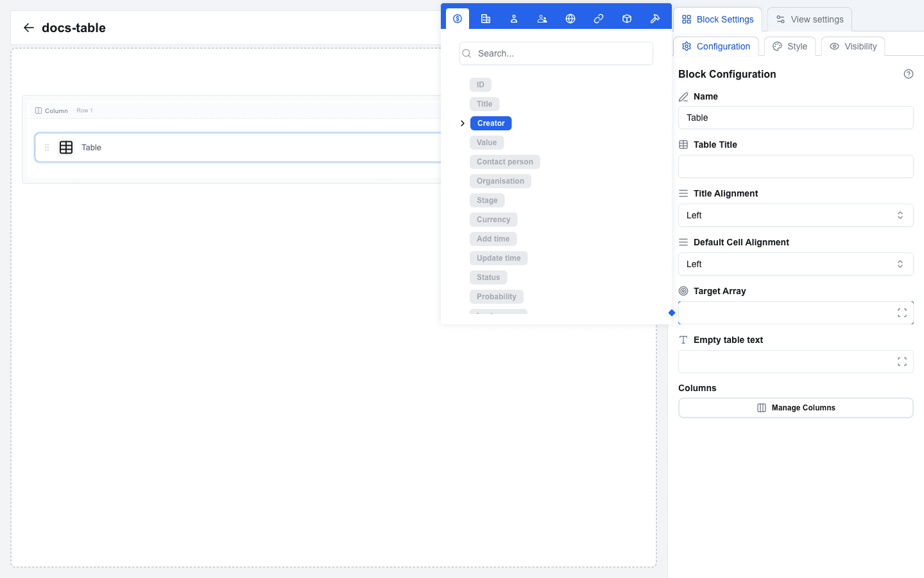The height and width of the screenshot is (578, 924).
Task: Select the Contact person variable chip
Action: pos(505,162)
